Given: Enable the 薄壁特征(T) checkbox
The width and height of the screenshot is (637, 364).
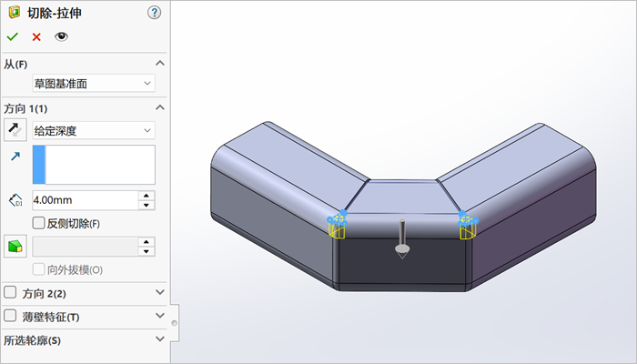Looking at the screenshot, I should (x=10, y=316).
